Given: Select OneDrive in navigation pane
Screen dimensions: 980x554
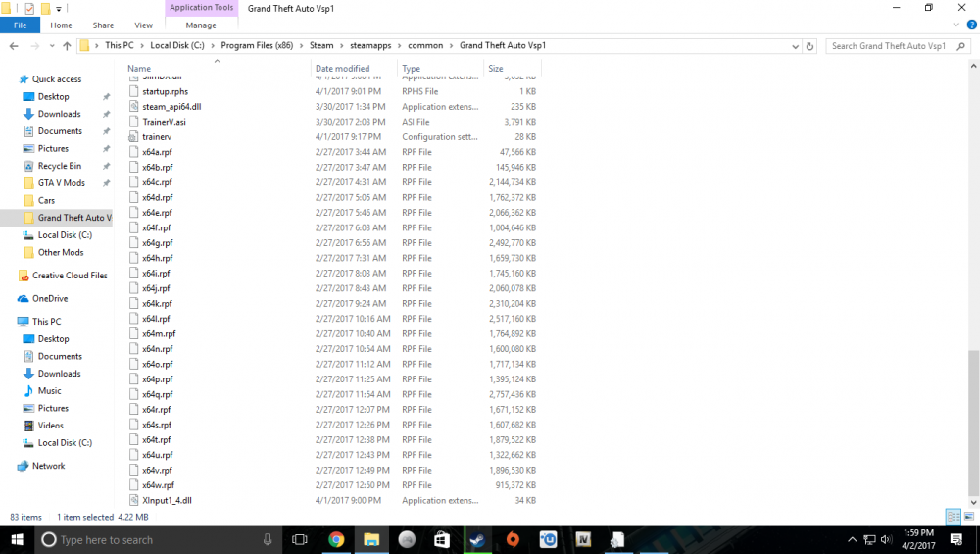Looking at the screenshot, I should coord(50,299).
